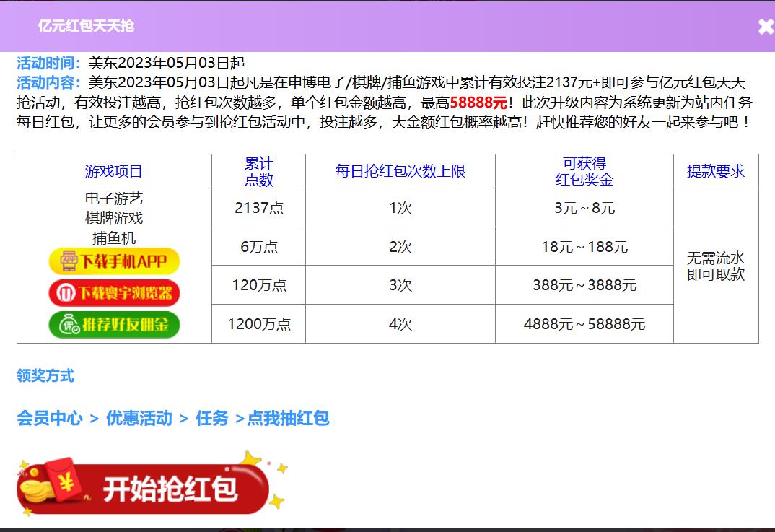Click the browser logo icon beside 下载寰宇浏览器
Viewport: 775px width, 532px height.
66,293
